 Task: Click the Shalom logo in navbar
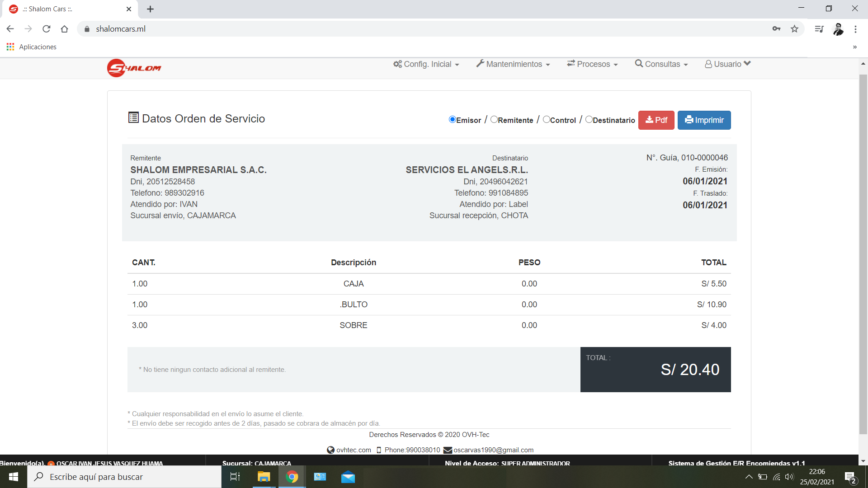click(134, 68)
